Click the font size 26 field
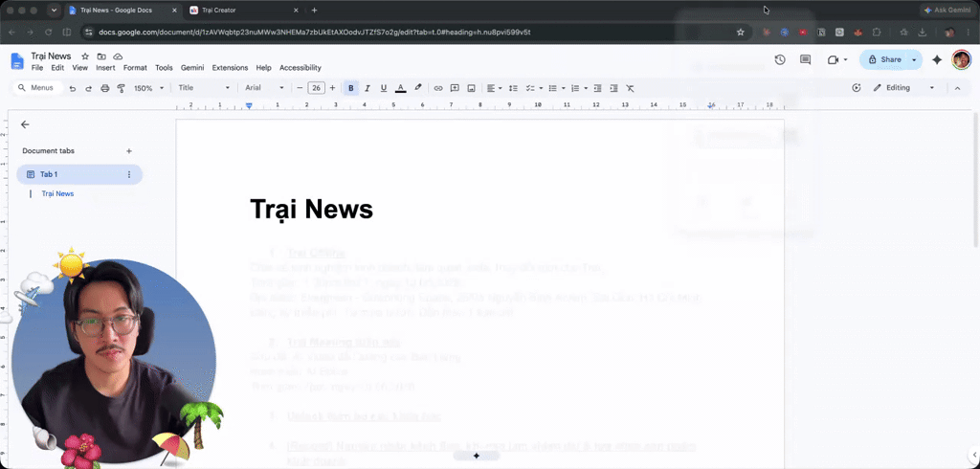The image size is (980, 469). [x=317, y=88]
